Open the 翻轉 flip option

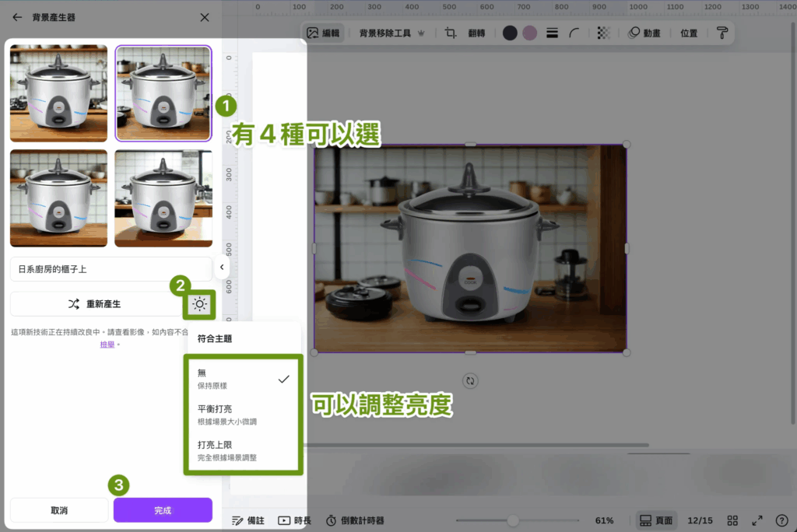tap(476, 33)
